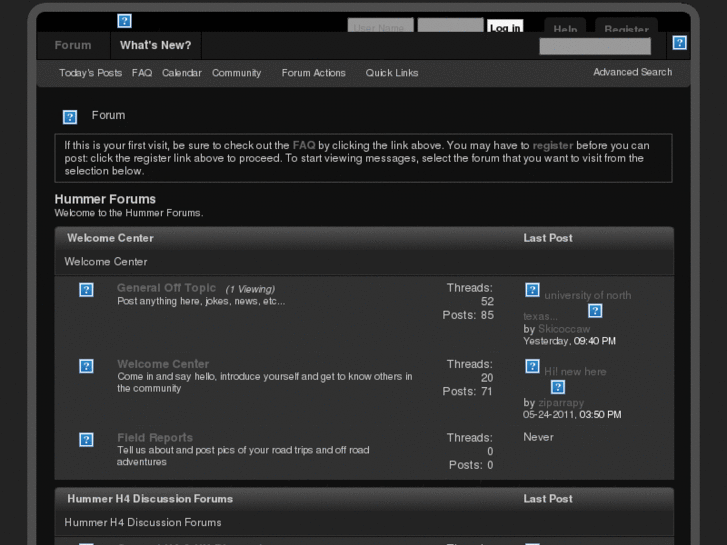The image size is (727, 545).
Task: Open the FAQ link in the notice
Action: 304,146
